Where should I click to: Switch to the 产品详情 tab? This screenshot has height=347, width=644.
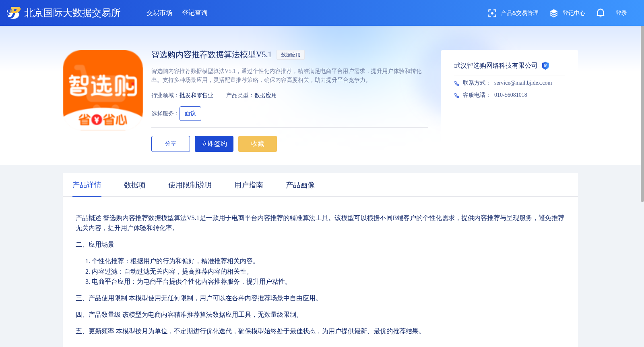point(87,185)
